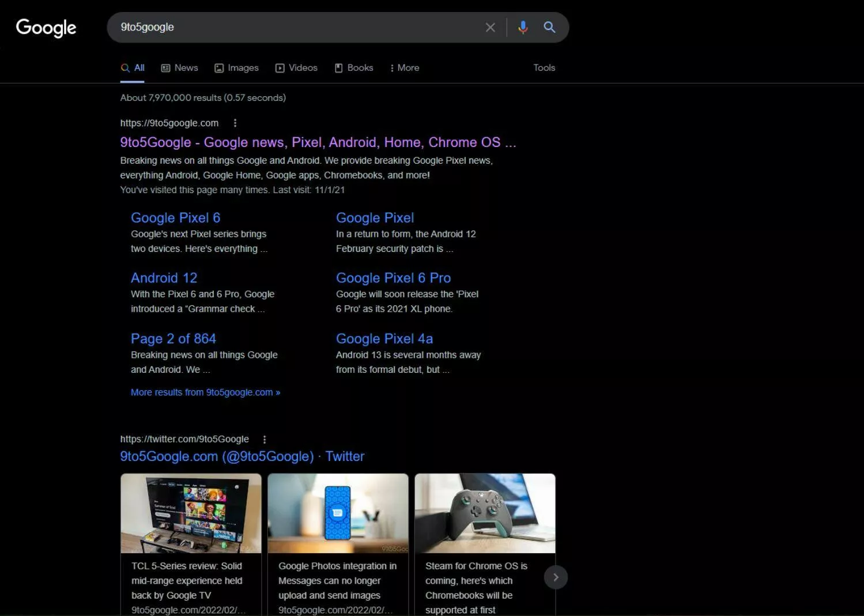Expand the More search categories menu
This screenshot has width=864, height=616.
405,68
